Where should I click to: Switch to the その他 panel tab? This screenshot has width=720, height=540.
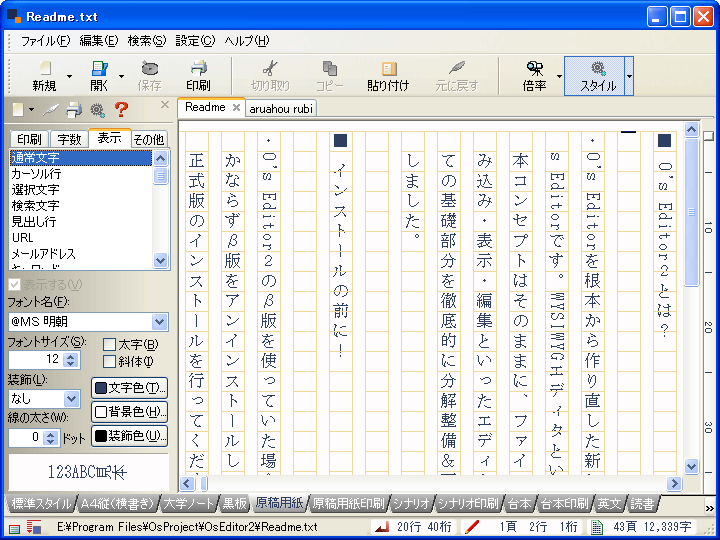pyautogui.click(x=149, y=139)
